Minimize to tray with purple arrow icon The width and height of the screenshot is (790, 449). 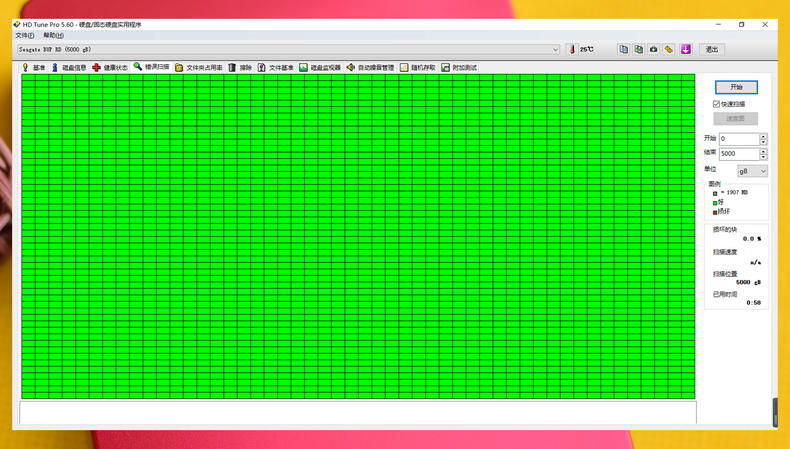[686, 49]
